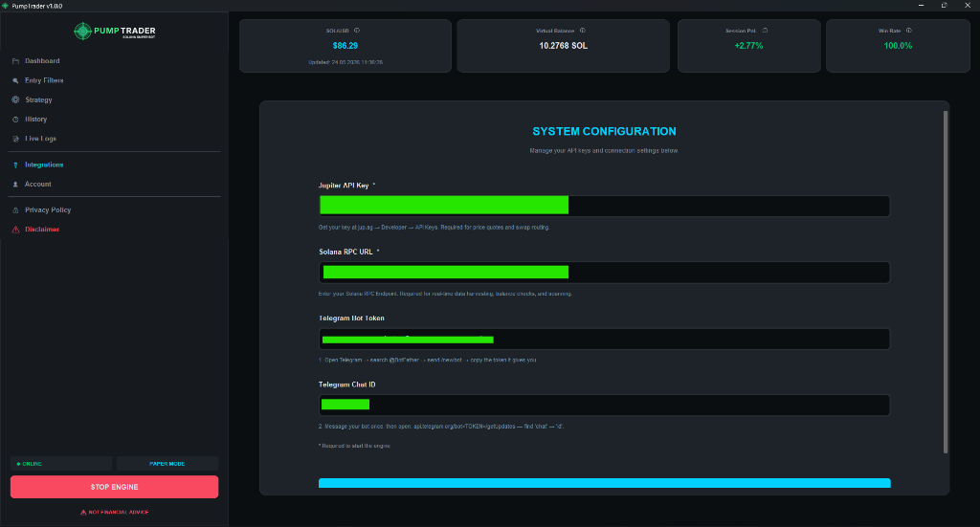Screen dimensions: 980x527
Task: Click into the Telegram Chat ID field
Action: point(605,406)
